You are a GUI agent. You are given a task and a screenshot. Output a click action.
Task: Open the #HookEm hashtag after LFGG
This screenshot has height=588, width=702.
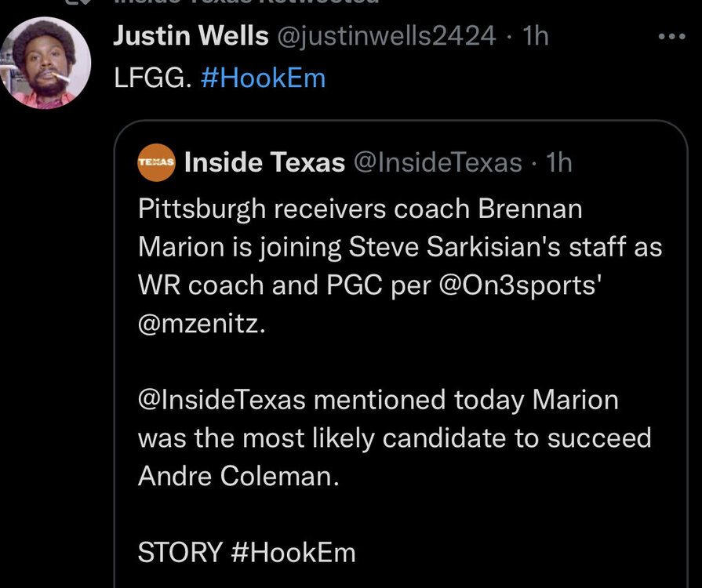[263, 78]
